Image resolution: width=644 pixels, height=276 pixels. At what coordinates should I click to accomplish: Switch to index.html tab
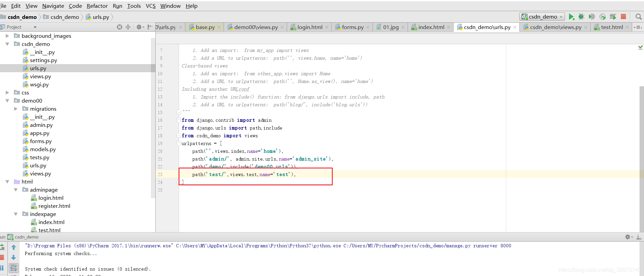pyautogui.click(x=431, y=27)
